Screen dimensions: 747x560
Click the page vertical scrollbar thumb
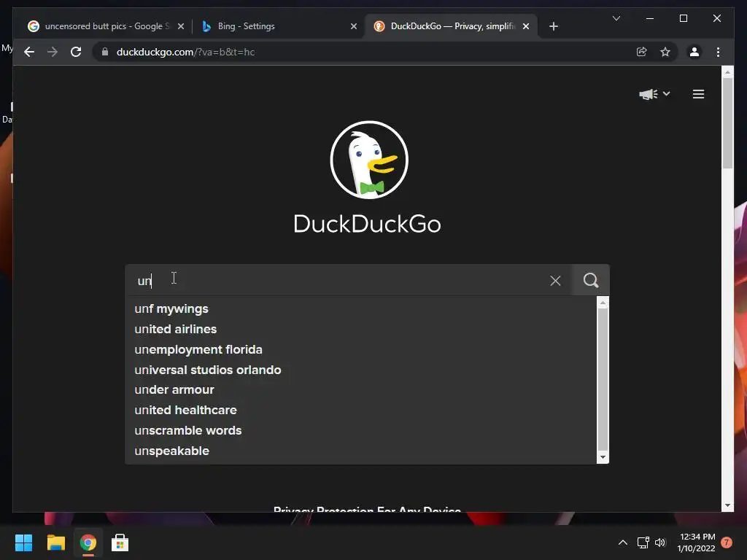coord(727,122)
